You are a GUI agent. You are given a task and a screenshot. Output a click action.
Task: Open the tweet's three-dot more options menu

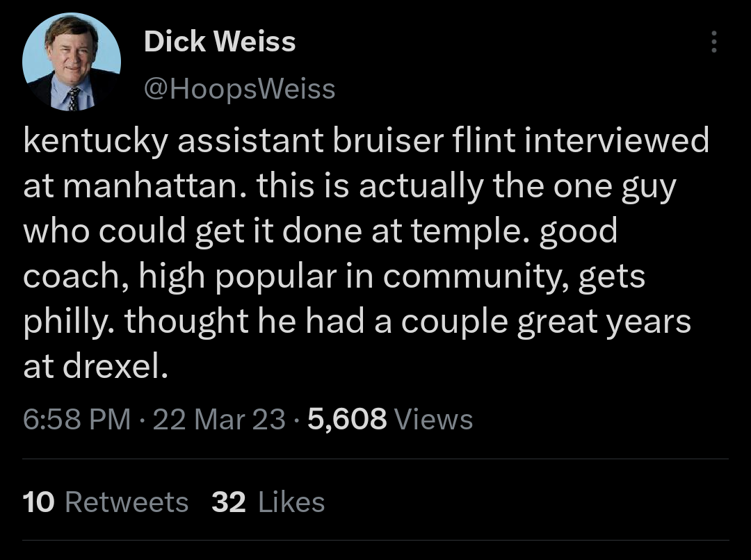713,43
